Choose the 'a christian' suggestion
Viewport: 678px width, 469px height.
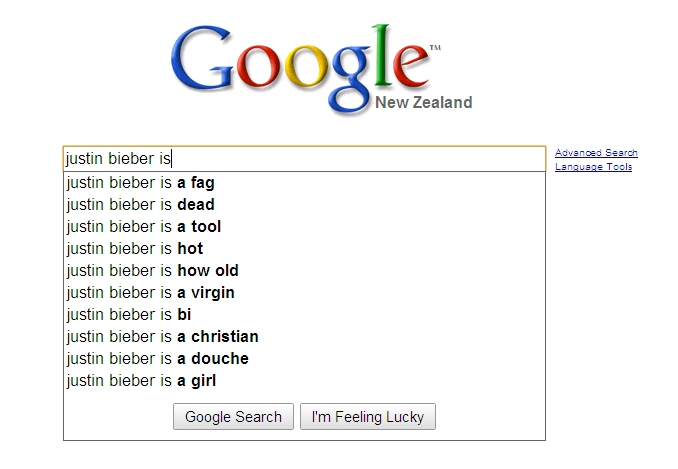(x=162, y=337)
